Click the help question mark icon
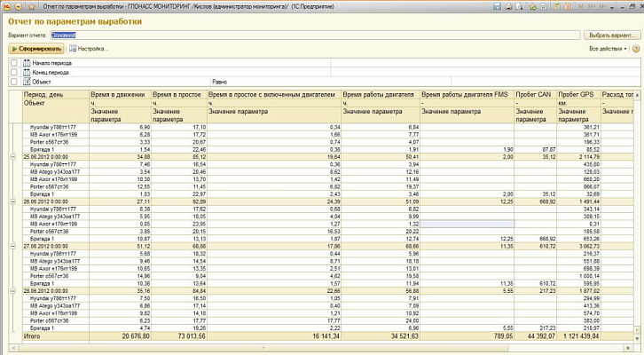Viewport: 644px width, 355px height. click(634, 48)
